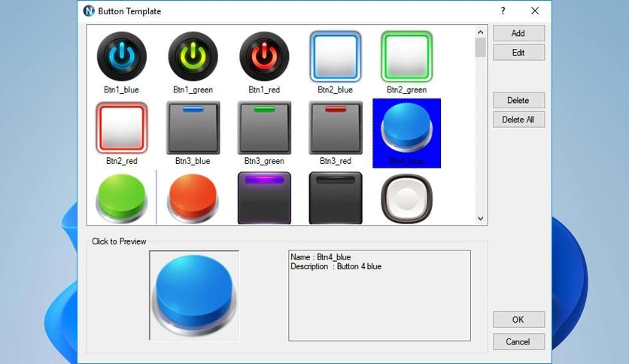Select the Btn1_green power button template
The height and width of the screenshot is (364, 629).
click(193, 56)
